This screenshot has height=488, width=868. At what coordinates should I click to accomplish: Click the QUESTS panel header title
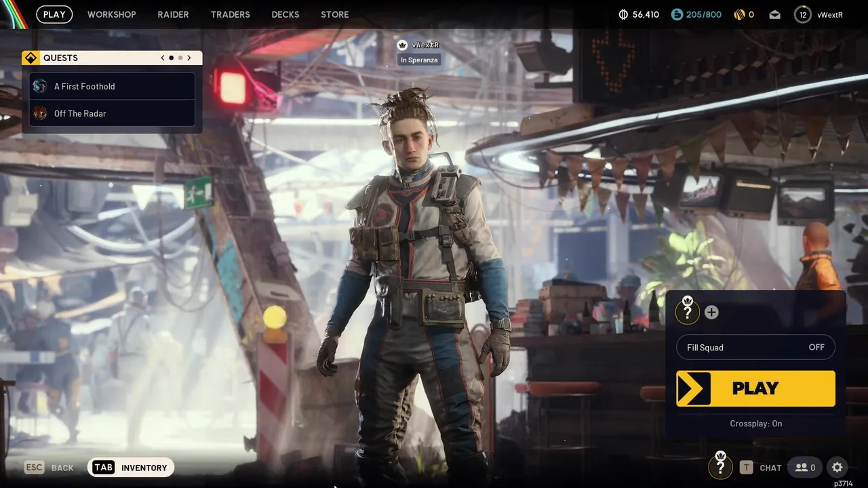pos(60,58)
